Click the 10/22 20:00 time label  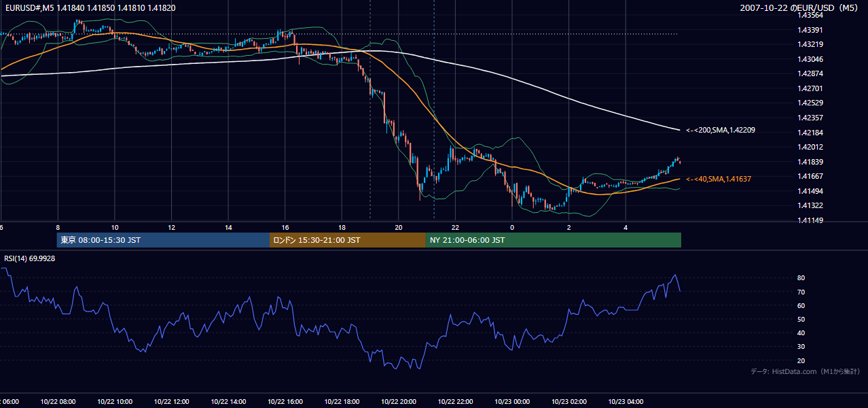(399, 402)
